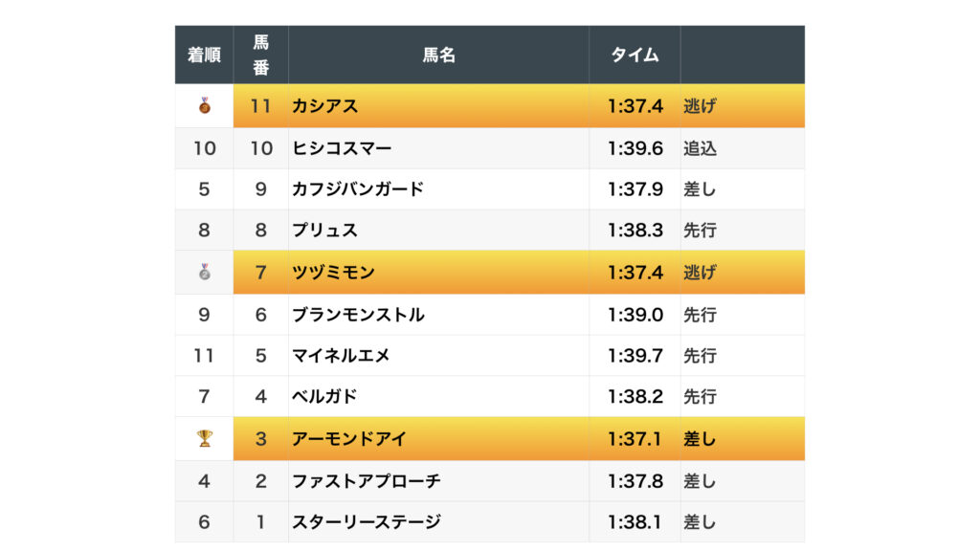Click the silver medal icon

click(x=204, y=273)
